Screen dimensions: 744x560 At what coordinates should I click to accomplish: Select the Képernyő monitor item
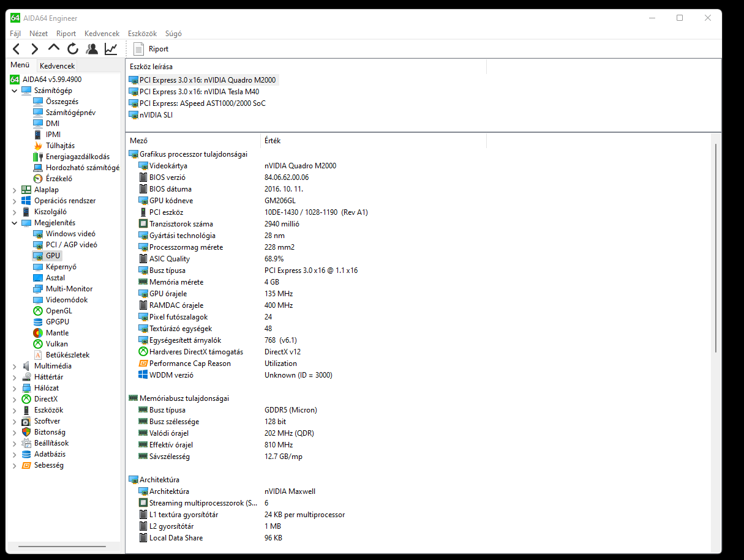tap(55, 267)
